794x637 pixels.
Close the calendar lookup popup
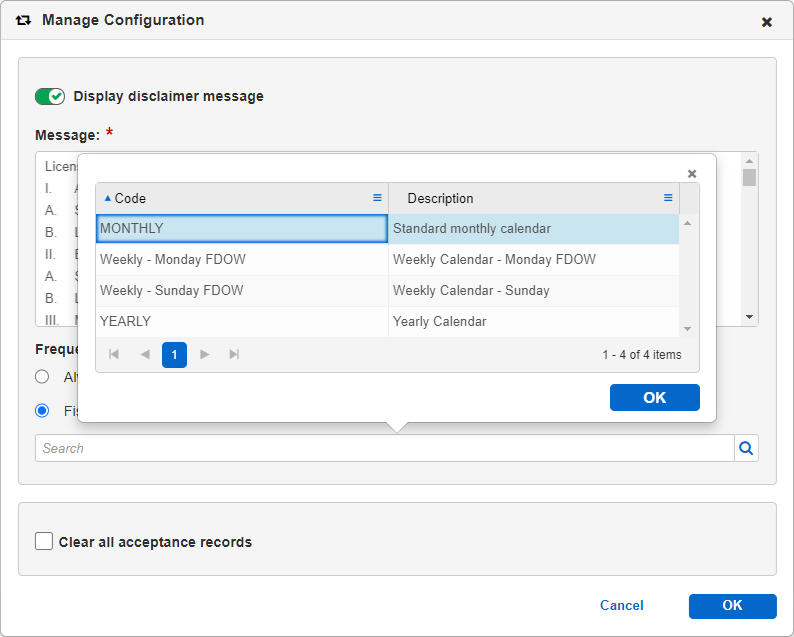coord(692,173)
